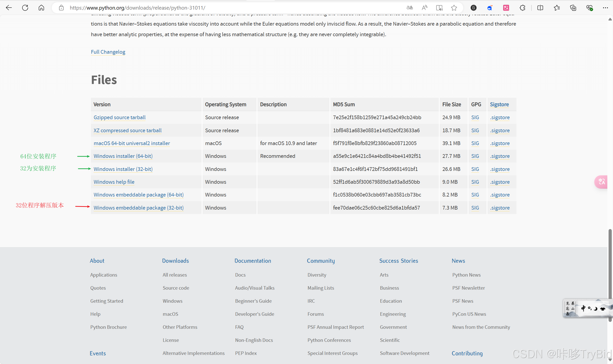
Task: Activate the Read aloud icon
Action: pyautogui.click(x=424, y=8)
